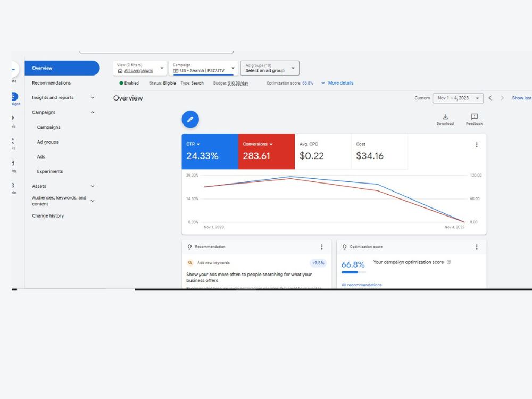Open scorecard three-dot options menu
Screen dimensions: 532x399
(x=476, y=145)
